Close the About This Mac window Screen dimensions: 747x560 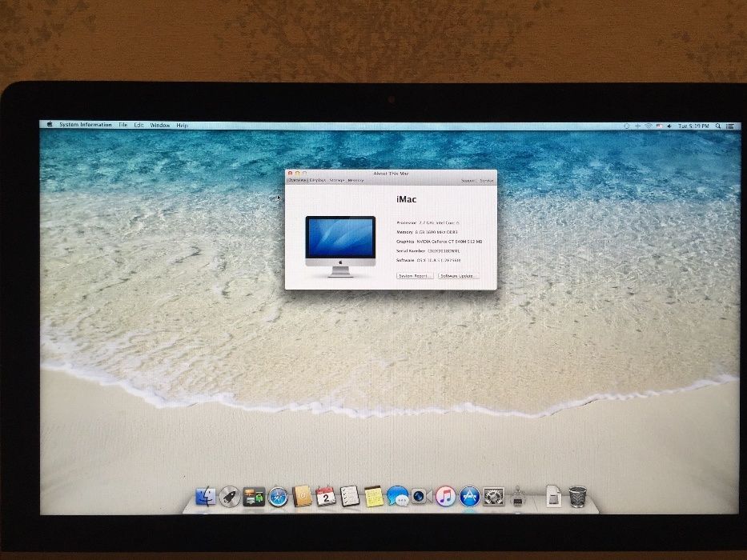click(290, 174)
